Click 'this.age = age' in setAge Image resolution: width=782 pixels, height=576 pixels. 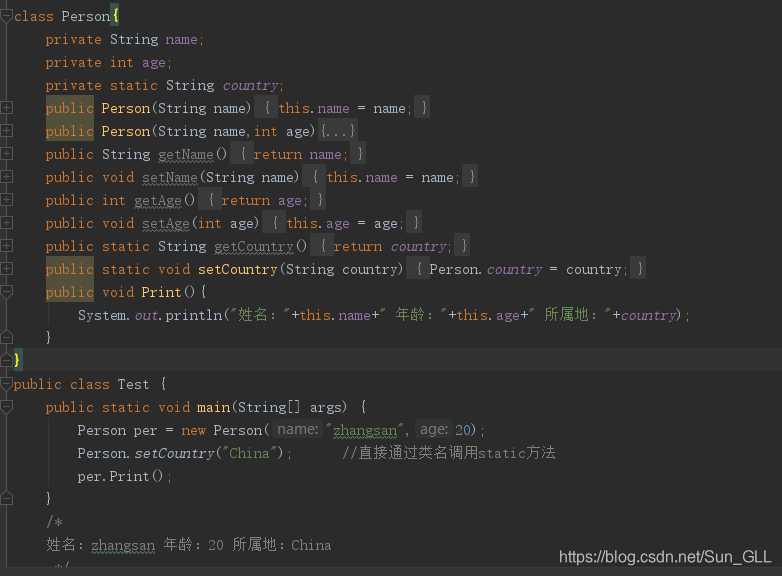click(342, 223)
